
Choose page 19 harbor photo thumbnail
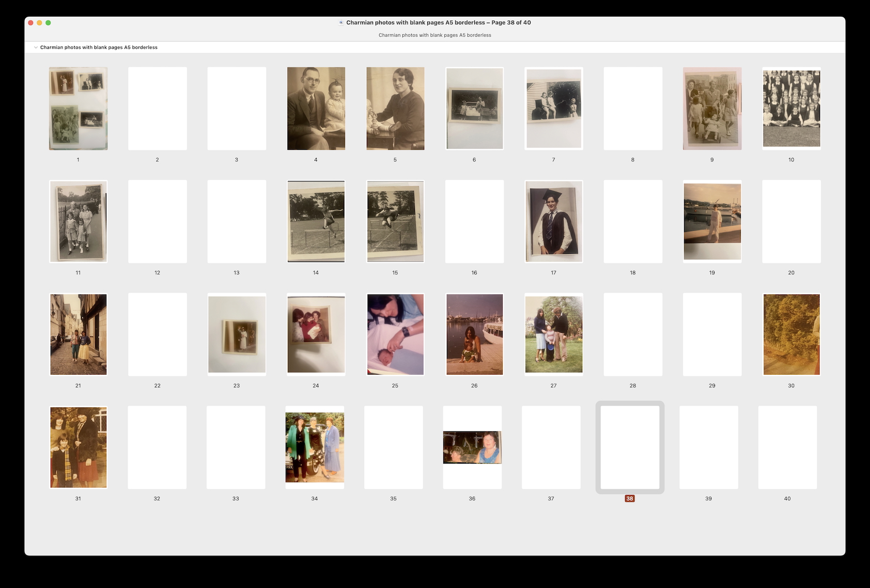tap(712, 221)
